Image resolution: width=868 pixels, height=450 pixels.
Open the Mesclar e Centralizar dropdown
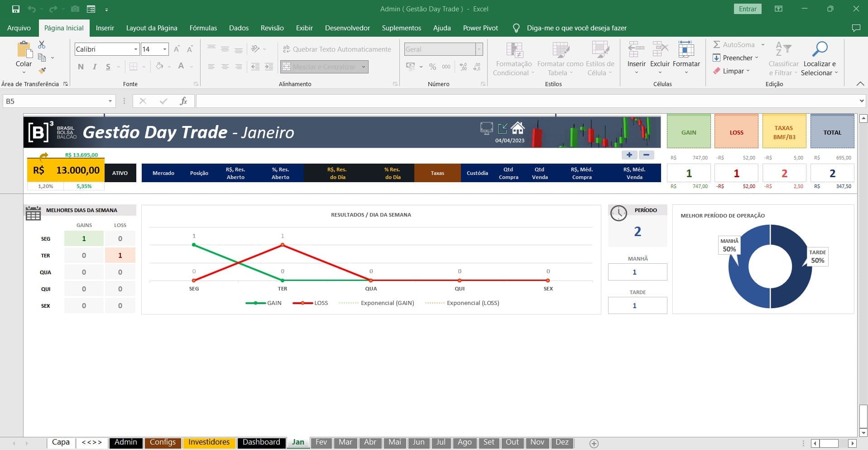pos(364,67)
